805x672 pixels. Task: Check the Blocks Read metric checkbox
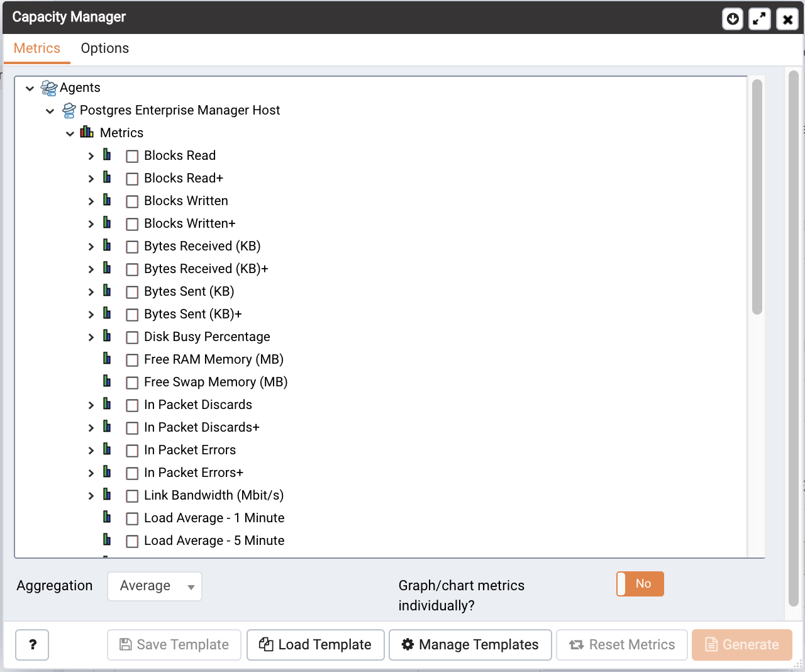[132, 156]
